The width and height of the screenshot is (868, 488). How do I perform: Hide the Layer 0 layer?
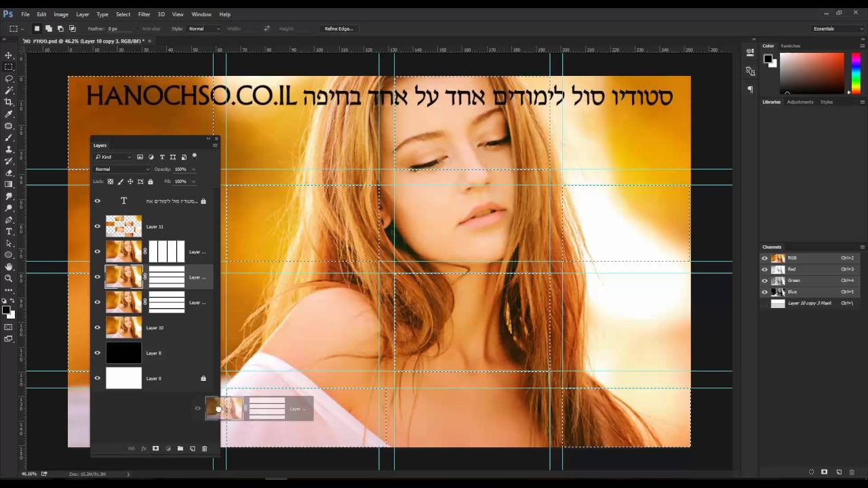click(97, 378)
